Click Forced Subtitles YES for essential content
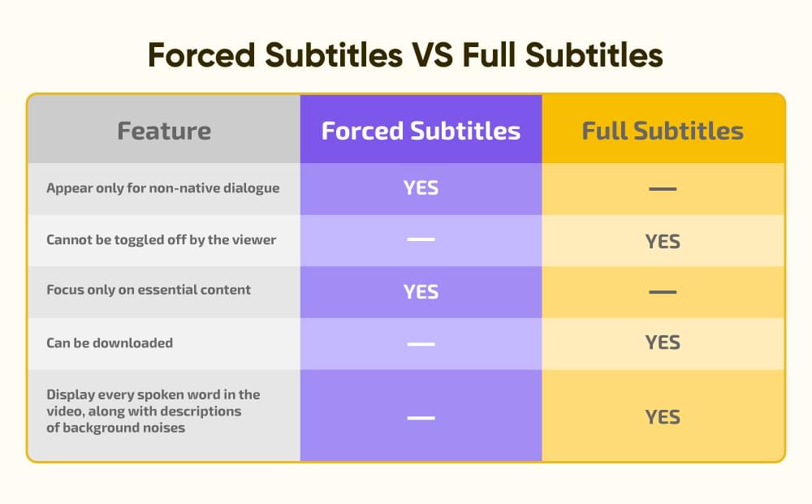Viewport: 812px width, 504px height. point(421,291)
